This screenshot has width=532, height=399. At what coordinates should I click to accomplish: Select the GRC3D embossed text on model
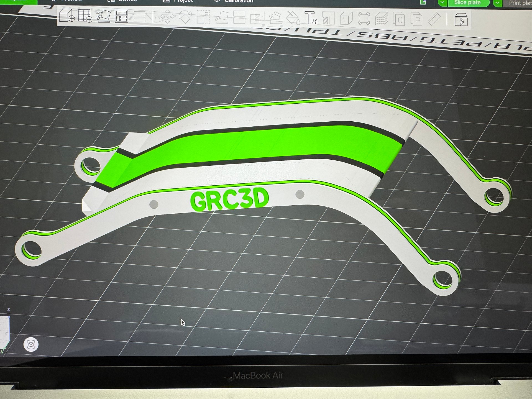click(229, 199)
